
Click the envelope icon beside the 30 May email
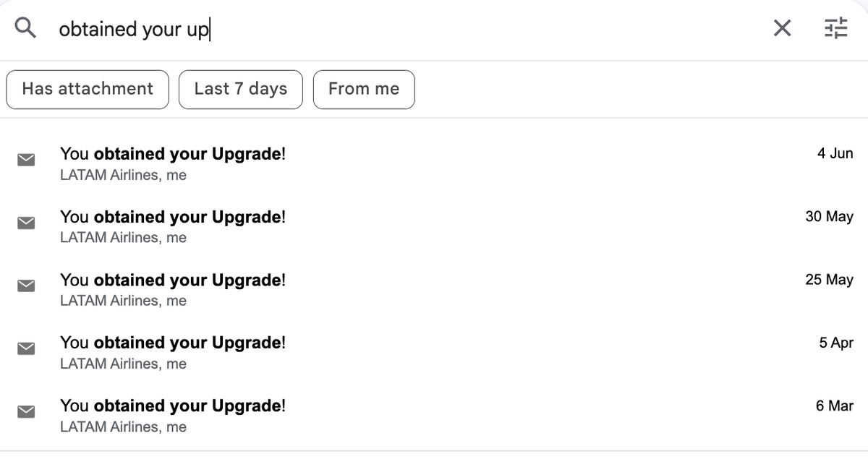click(x=26, y=223)
